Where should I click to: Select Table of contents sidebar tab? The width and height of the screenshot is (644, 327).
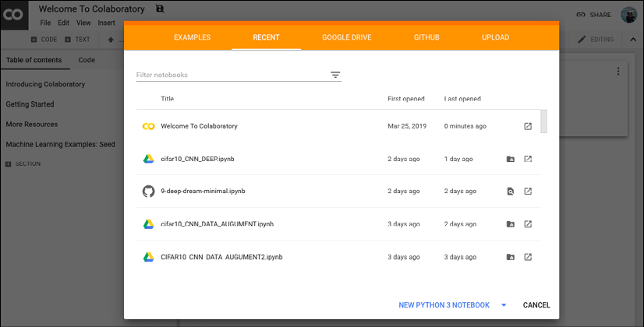pos(34,60)
